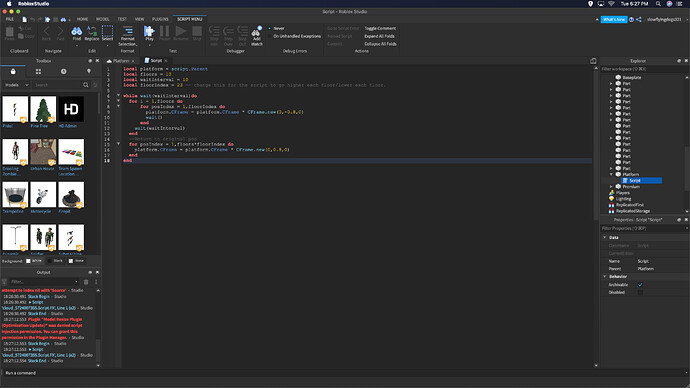Open the FILE menu
This screenshot has width=690, height=388.
(10, 19)
